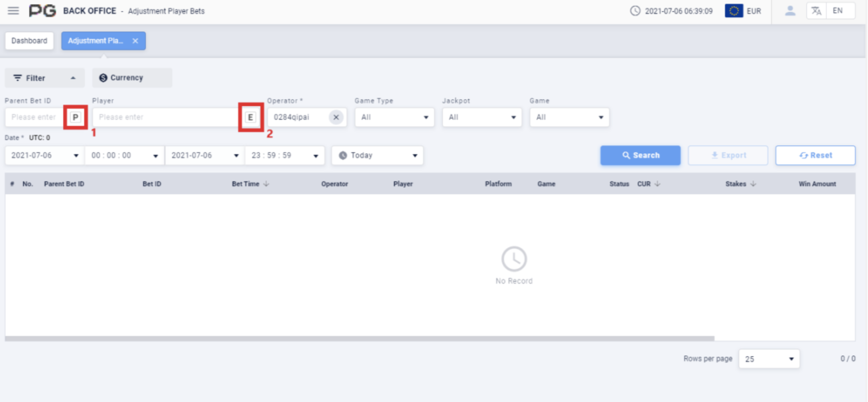Open the Jackpot dropdown
Viewport: 868px width, 402px height.
[482, 117]
